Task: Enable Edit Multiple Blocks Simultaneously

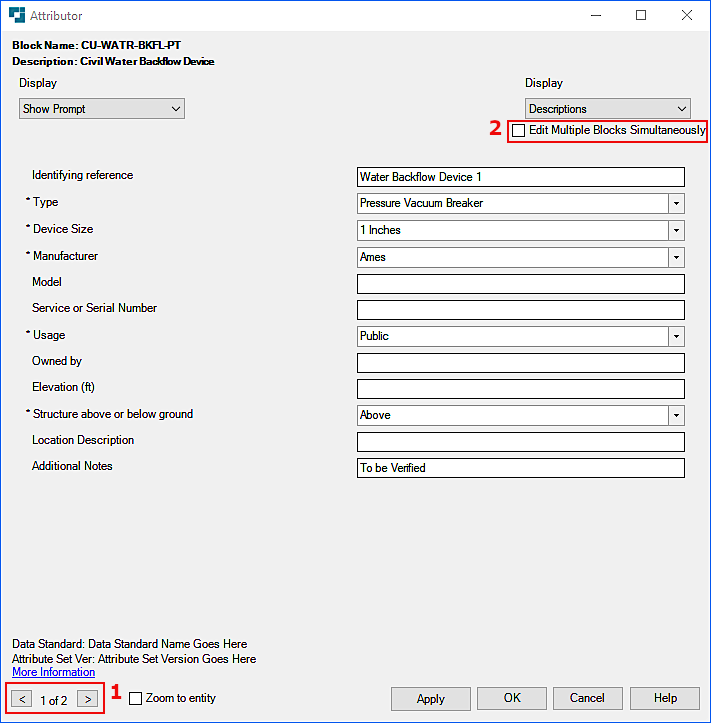Action: click(x=518, y=131)
